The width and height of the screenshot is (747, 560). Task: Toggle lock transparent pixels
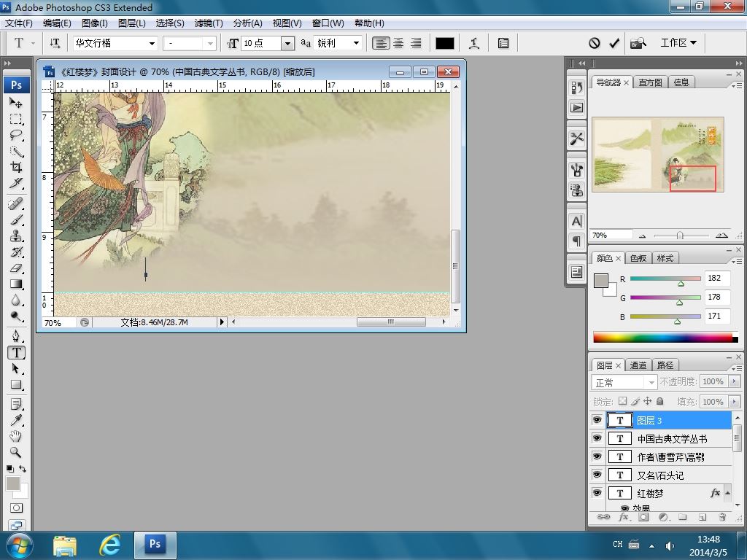click(622, 401)
